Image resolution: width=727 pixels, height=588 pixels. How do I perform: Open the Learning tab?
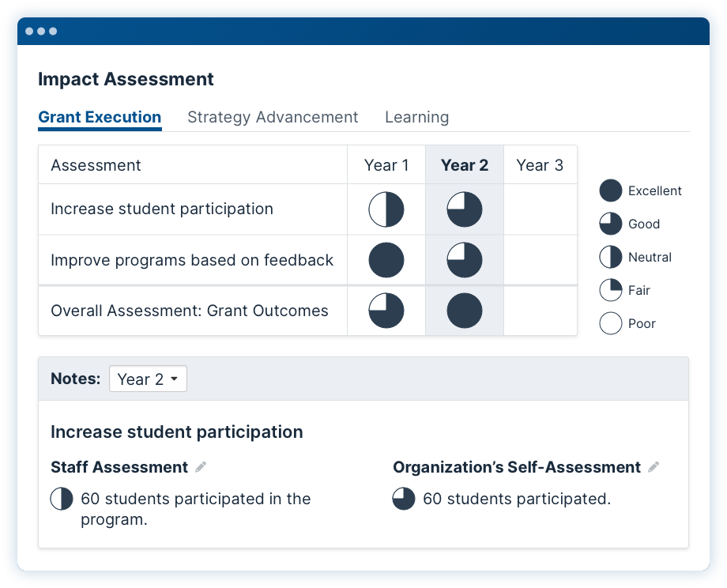416,117
